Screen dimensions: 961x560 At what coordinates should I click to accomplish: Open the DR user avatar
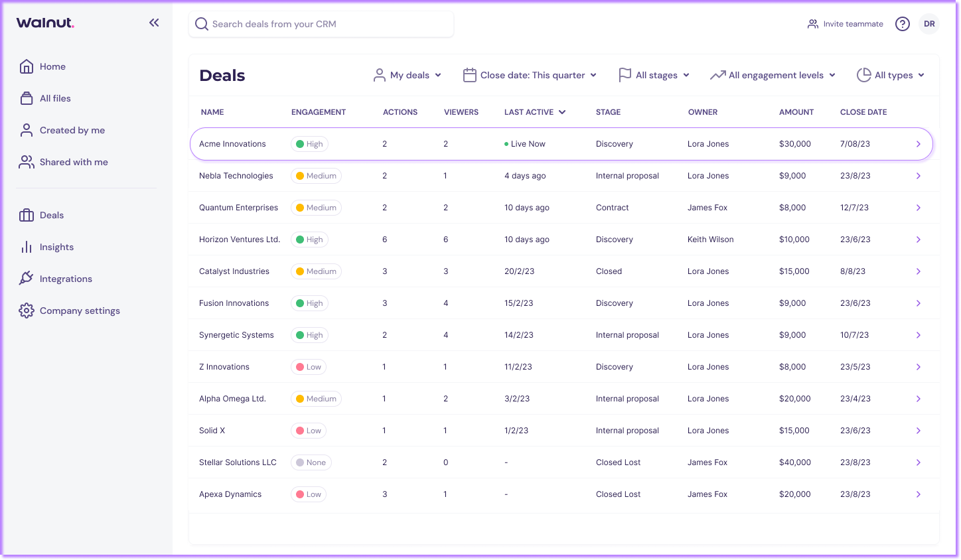point(929,24)
